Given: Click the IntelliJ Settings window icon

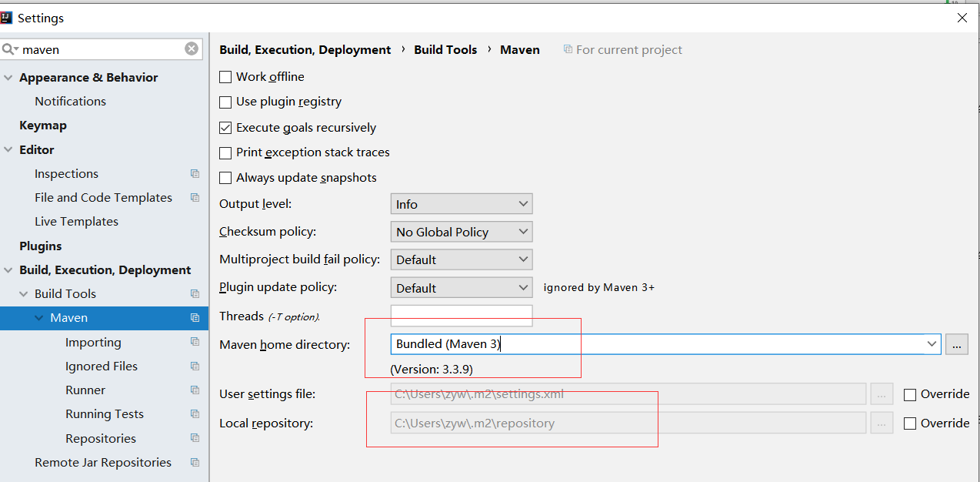Looking at the screenshot, I should [7, 18].
